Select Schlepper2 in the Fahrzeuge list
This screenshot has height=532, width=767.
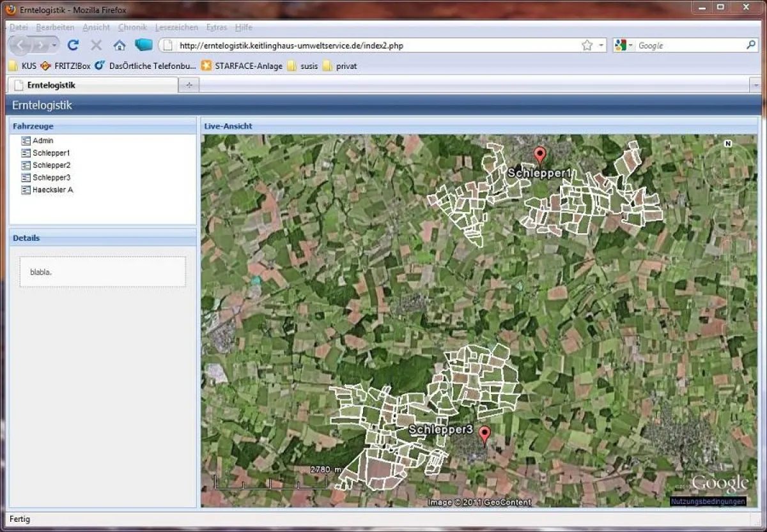click(51, 165)
